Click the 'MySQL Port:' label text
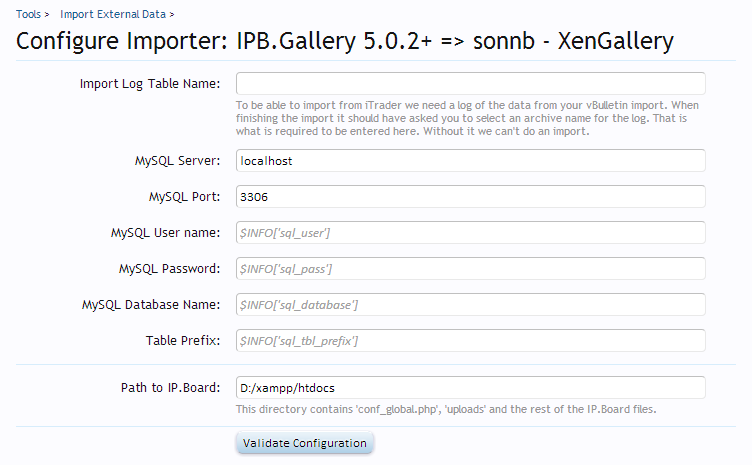This screenshot has width=752, height=465. pos(184,197)
